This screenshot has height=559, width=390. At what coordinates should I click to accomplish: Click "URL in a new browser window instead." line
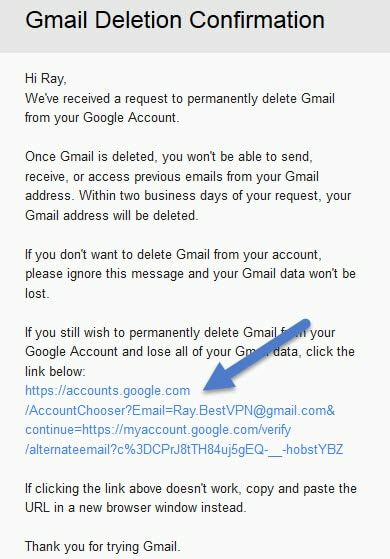pyautogui.click(x=135, y=508)
